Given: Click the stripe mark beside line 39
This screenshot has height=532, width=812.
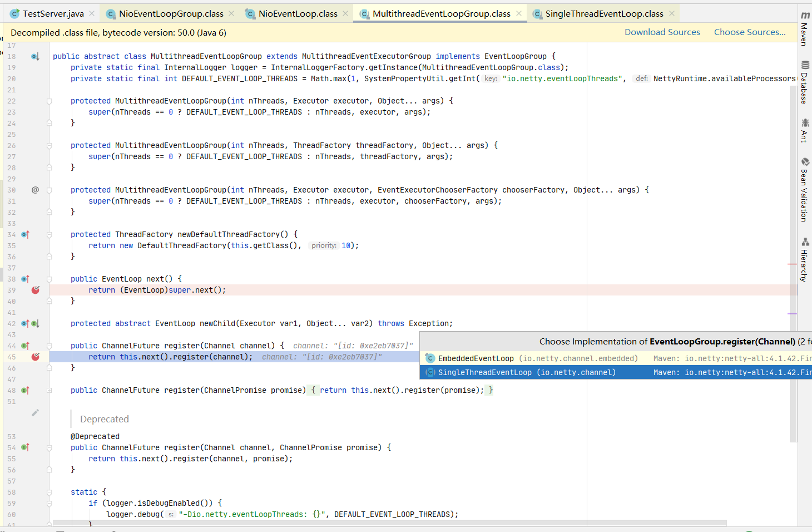Looking at the screenshot, I should coord(793,264).
